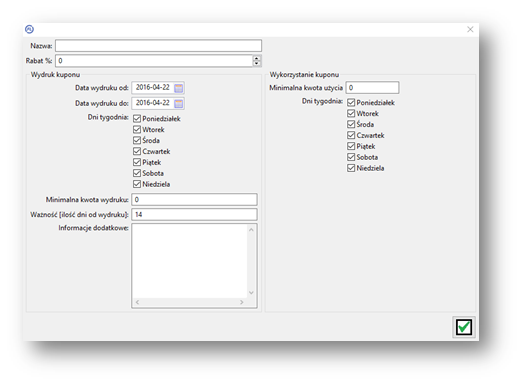Click the Nazwa input field
Image resolution: width=522 pixels, height=384 pixels.
coord(158,46)
